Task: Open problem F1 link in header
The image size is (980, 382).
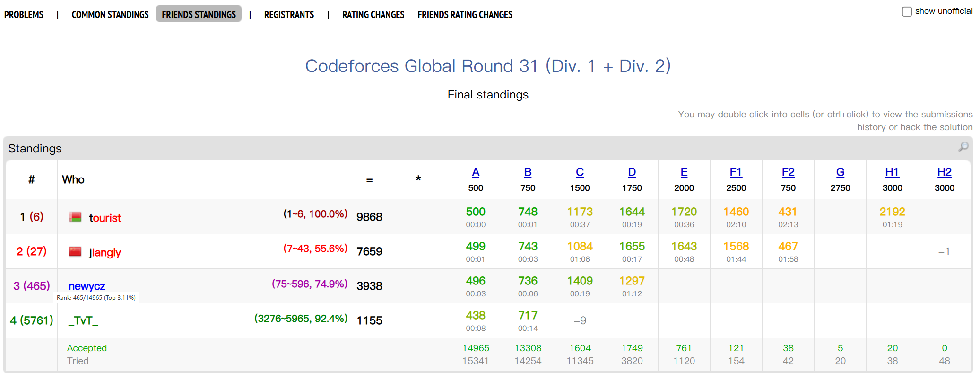Action: coord(736,172)
